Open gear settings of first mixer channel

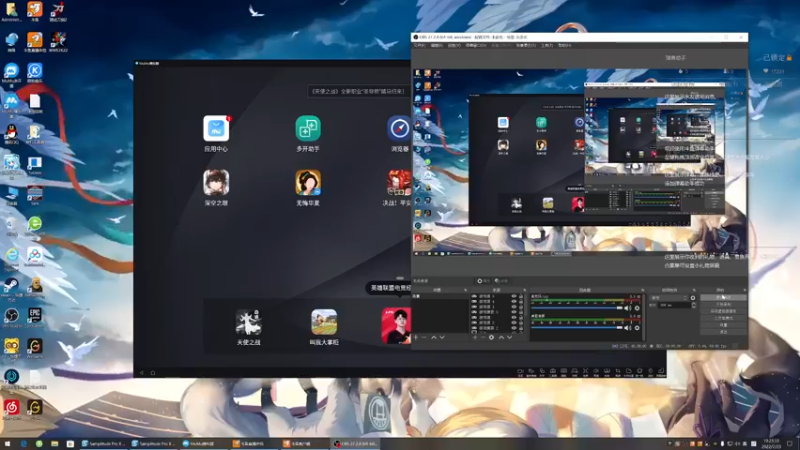(637, 308)
